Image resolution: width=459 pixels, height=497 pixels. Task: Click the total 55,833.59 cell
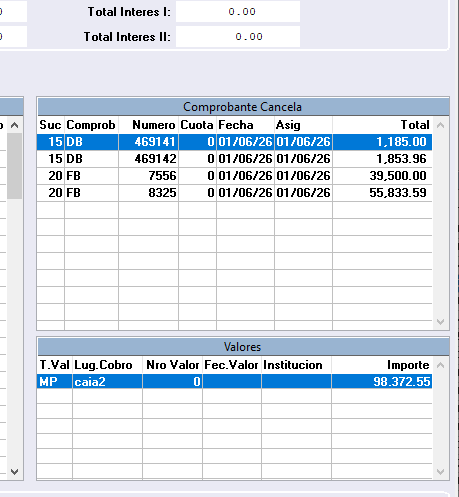382,193
